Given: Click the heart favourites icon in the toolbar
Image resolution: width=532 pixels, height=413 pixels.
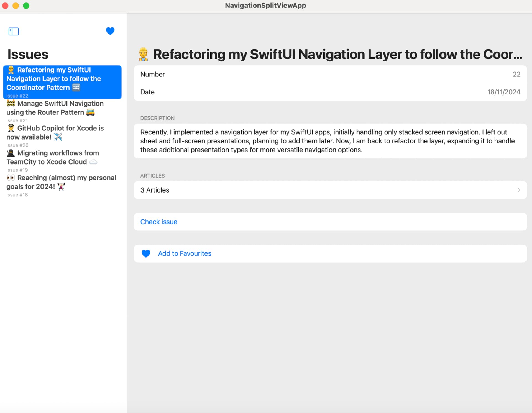Looking at the screenshot, I should (110, 31).
